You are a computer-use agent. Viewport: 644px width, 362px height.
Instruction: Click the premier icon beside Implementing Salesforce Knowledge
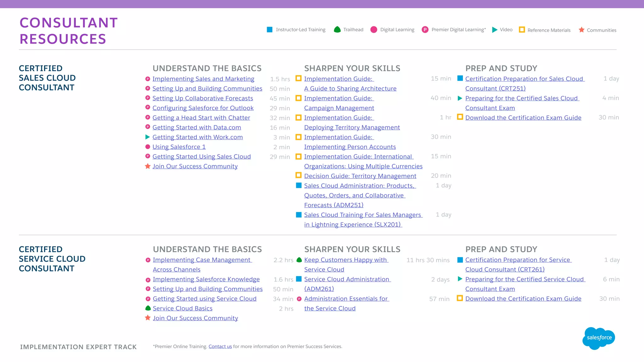(x=148, y=280)
